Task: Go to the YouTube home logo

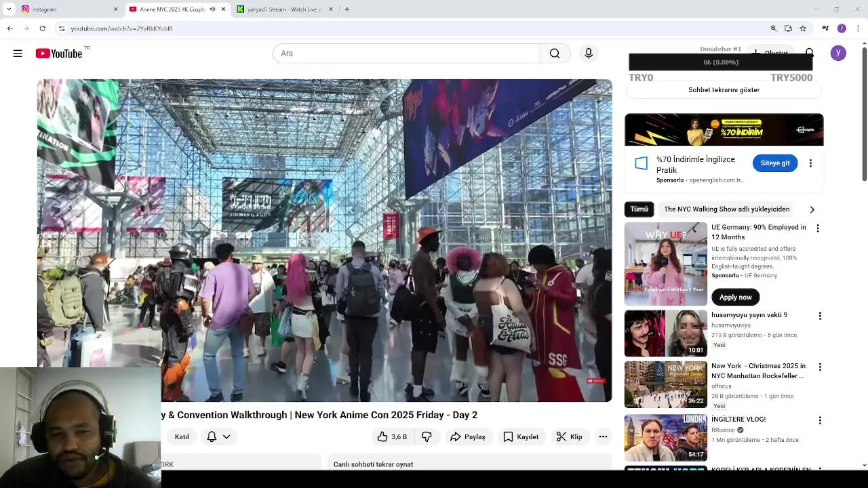Action: pyautogui.click(x=59, y=54)
